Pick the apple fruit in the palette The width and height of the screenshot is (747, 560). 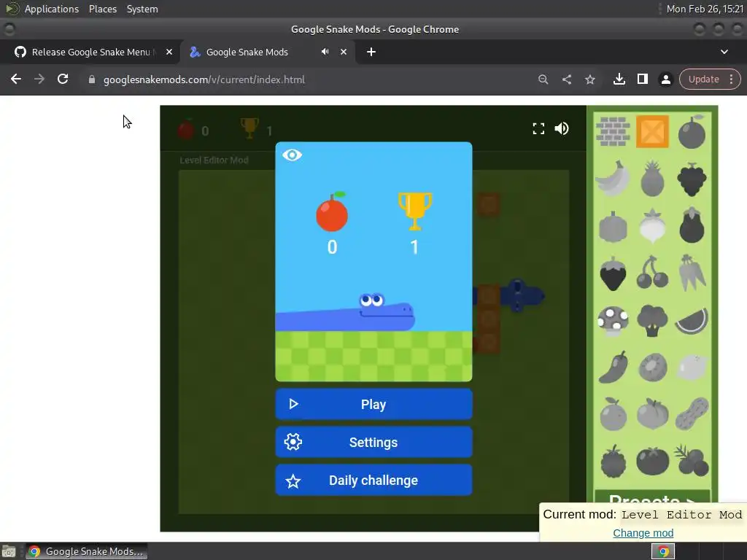[692, 132]
